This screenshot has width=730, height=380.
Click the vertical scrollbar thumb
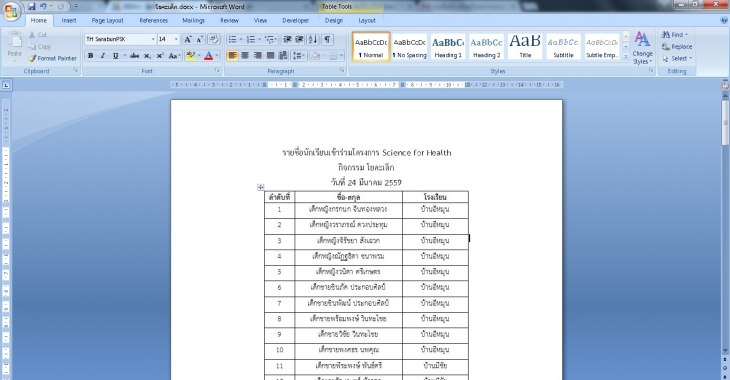(x=725, y=122)
